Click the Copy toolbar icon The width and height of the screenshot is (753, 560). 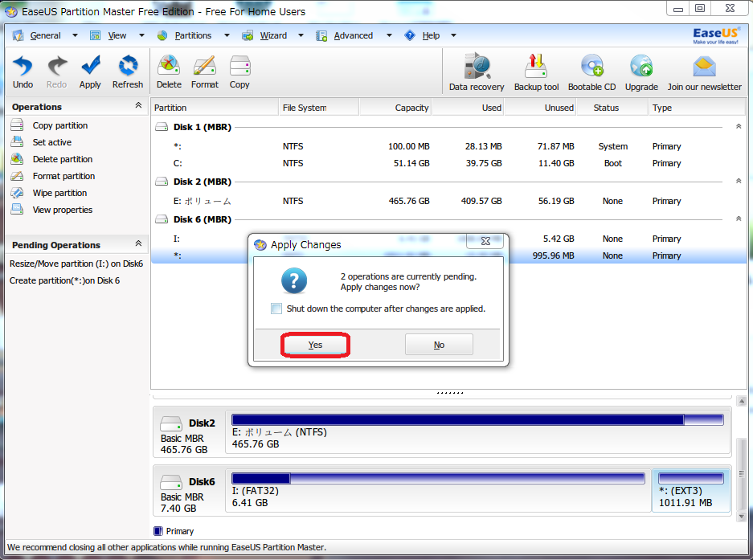(239, 66)
